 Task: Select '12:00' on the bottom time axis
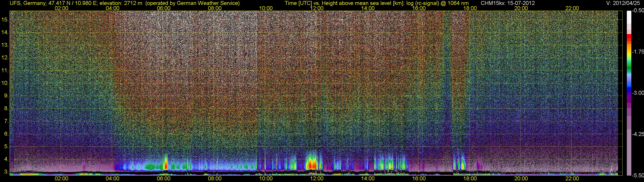coord(317,179)
